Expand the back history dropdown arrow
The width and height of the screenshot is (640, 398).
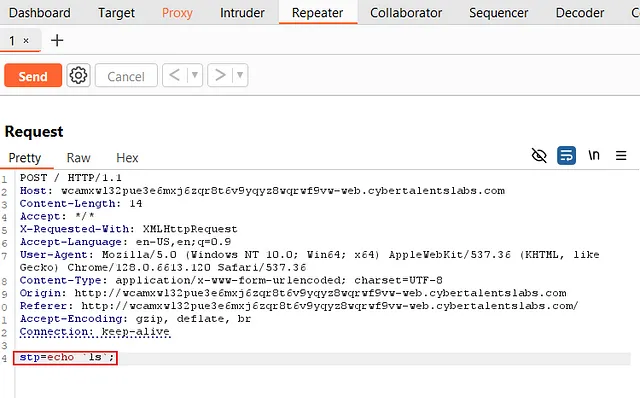click(195, 75)
